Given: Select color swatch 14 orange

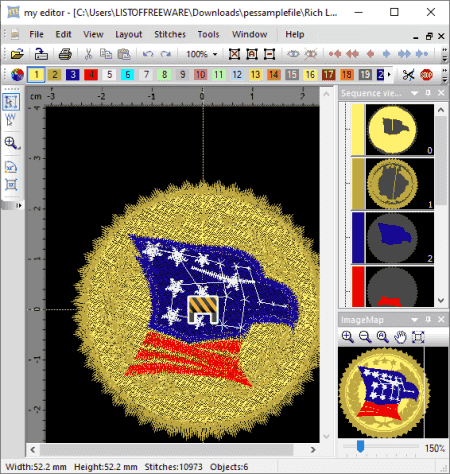Looking at the screenshot, I should click(x=274, y=74).
